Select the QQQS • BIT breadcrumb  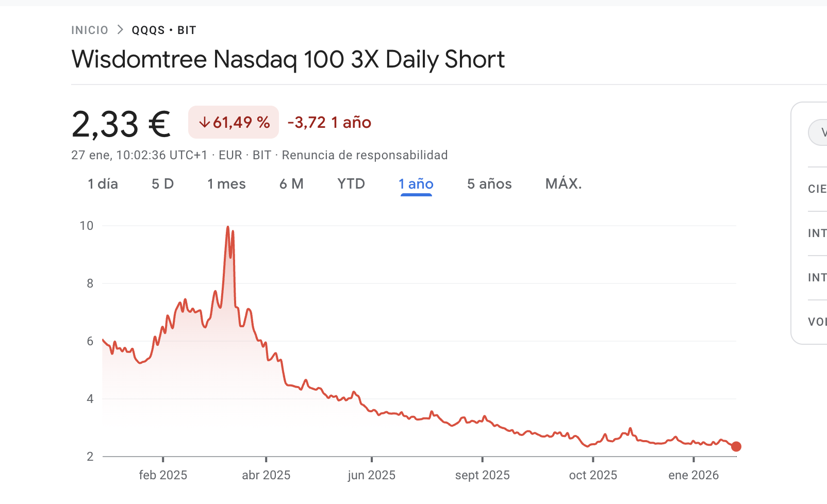point(164,30)
